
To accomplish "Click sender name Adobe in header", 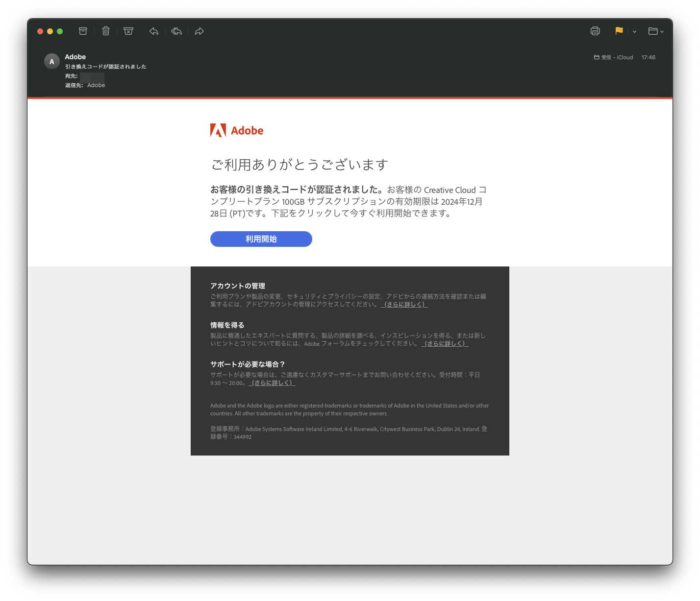I will point(75,57).
